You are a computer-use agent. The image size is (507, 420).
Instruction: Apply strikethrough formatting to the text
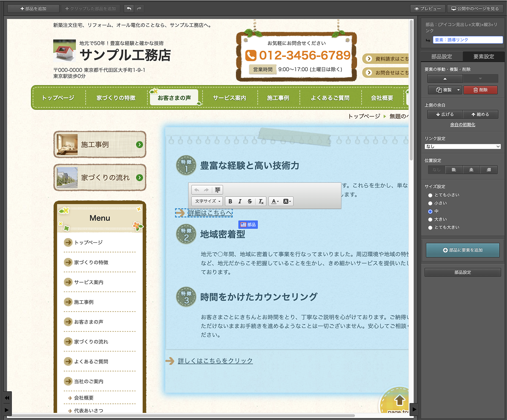point(250,201)
